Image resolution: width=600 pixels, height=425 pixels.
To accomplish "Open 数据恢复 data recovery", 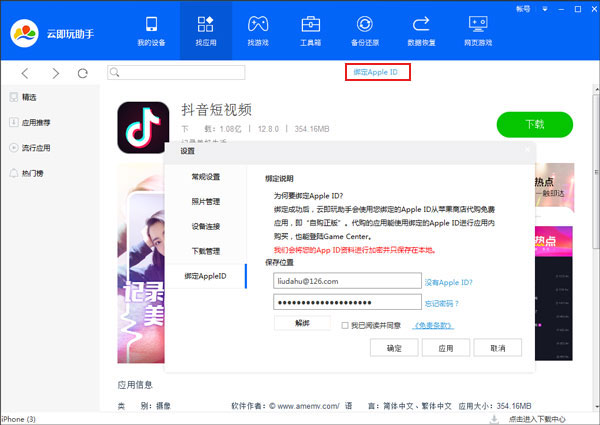I will 421,31.
